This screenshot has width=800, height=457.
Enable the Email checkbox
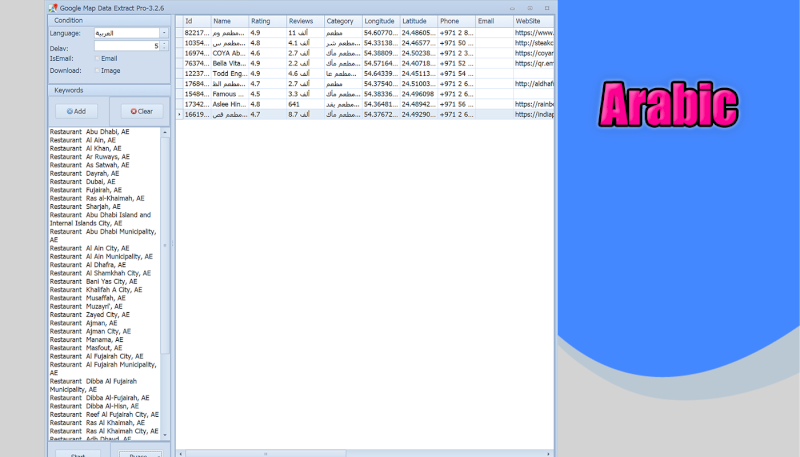98,58
